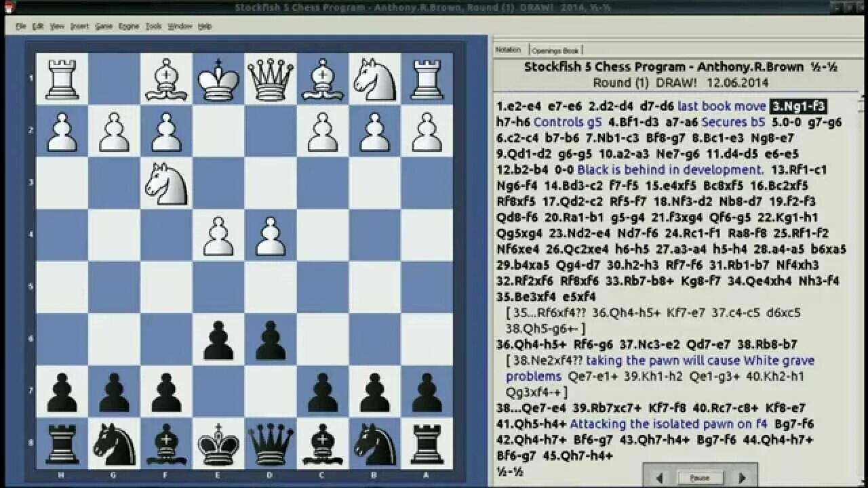The height and width of the screenshot is (488, 868).
Task: Open the Edit menu
Action: 38,26
